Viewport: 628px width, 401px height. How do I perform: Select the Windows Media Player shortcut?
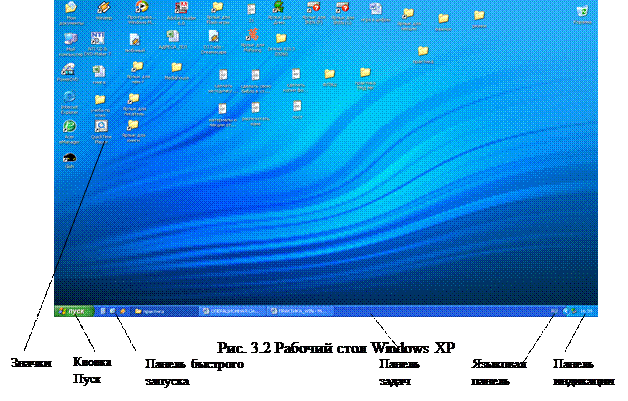point(141,12)
